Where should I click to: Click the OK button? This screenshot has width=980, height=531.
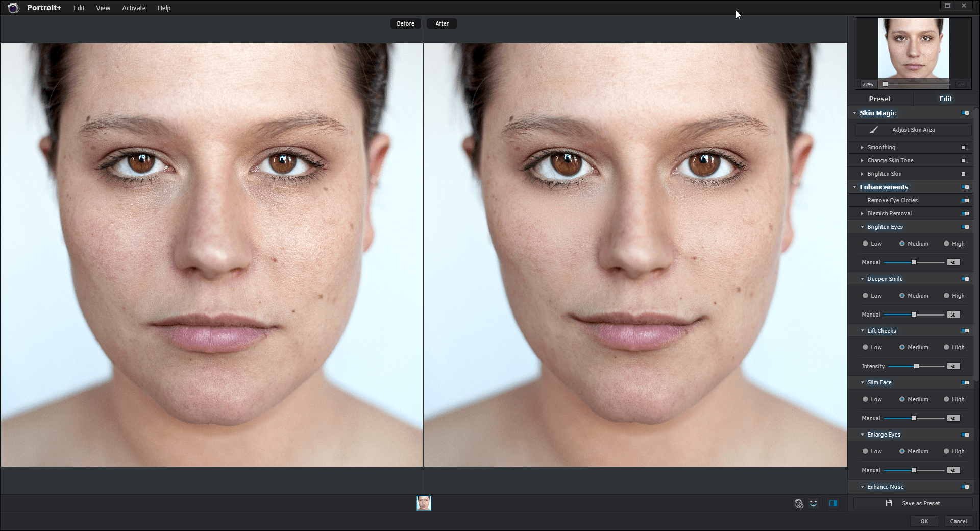(924, 521)
